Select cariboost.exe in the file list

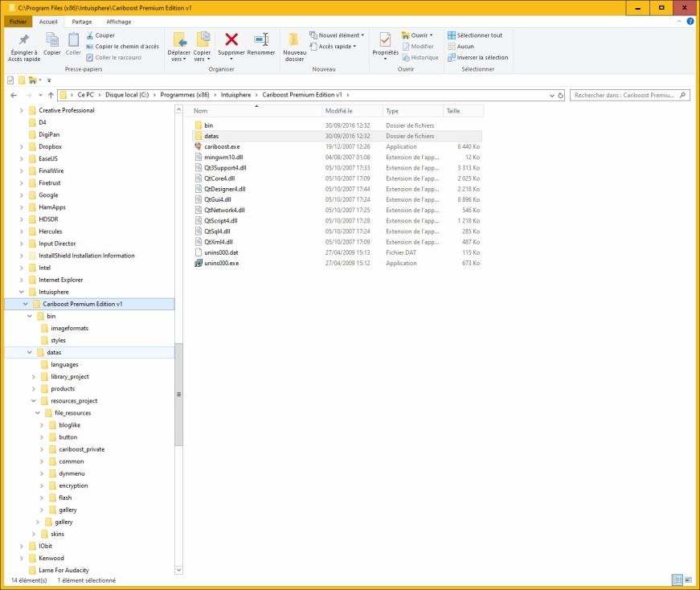pyautogui.click(x=222, y=146)
